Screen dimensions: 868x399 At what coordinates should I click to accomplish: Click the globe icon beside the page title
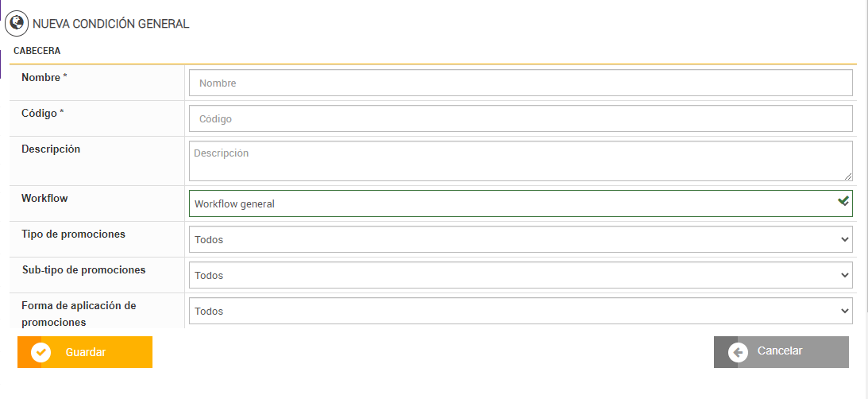pos(17,23)
